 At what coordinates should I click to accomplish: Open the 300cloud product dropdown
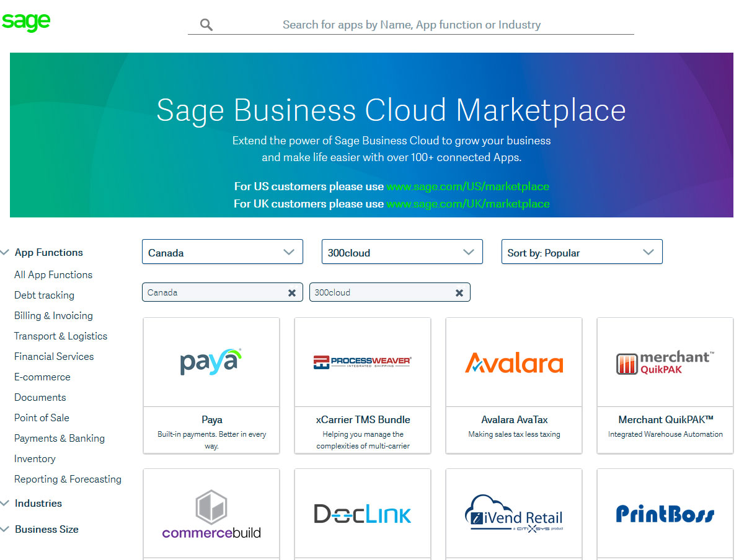tap(402, 252)
